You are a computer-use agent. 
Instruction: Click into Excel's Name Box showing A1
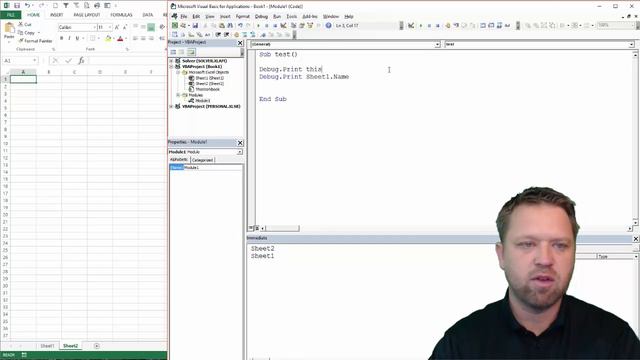click(x=20, y=60)
